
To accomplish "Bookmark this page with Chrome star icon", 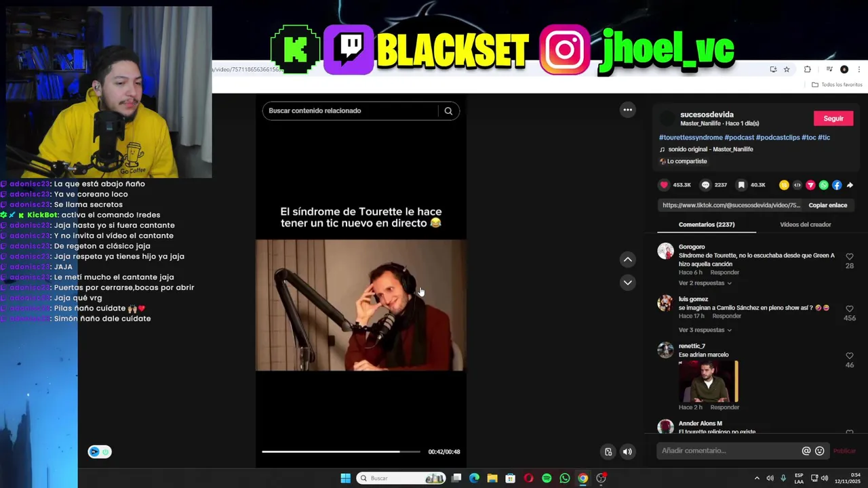I will [787, 69].
